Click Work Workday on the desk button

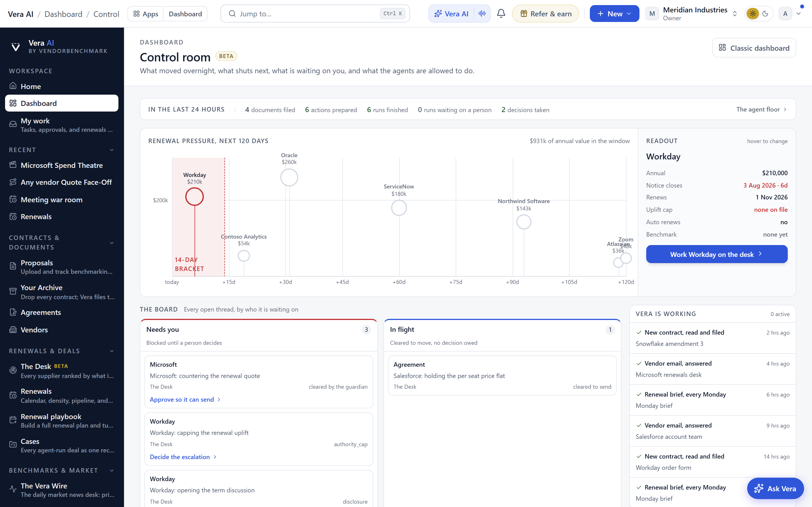717,254
